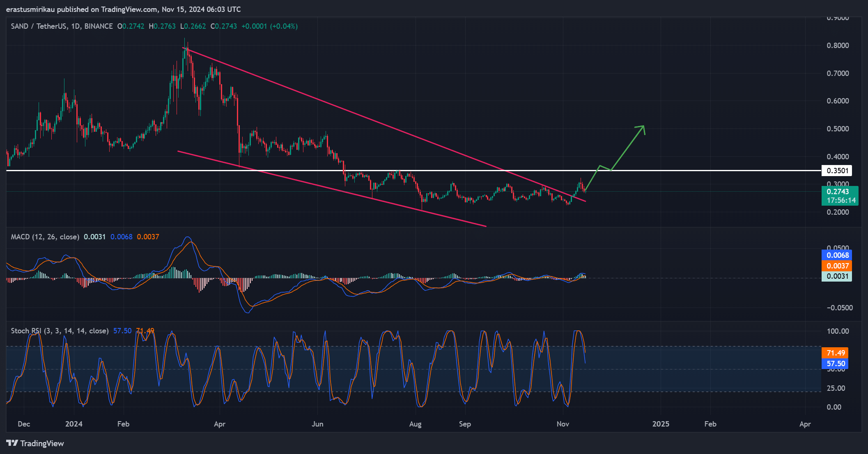Click the TradingView logo at bottom left
The height and width of the screenshot is (454, 868).
(x=35, y=443)
